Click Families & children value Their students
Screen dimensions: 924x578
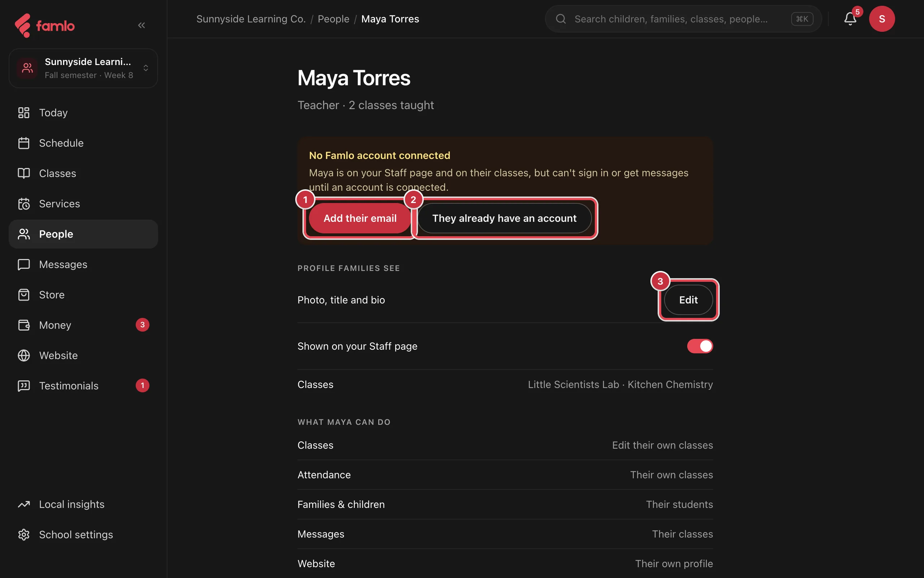coord(679,505)
